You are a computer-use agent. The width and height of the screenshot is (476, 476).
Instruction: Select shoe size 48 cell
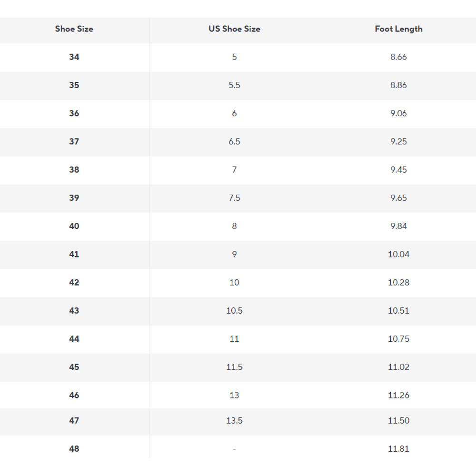74,449
